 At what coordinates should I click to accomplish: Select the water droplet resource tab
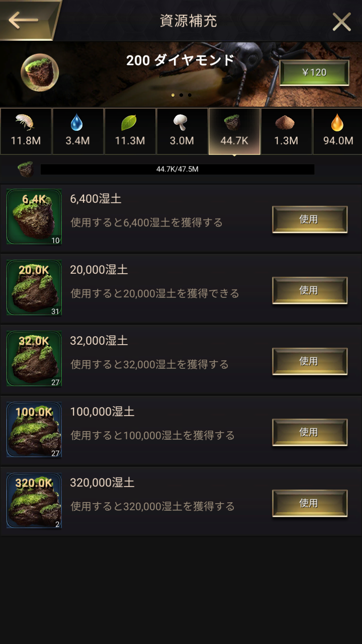pyautogui.click(x=78, y=131)
